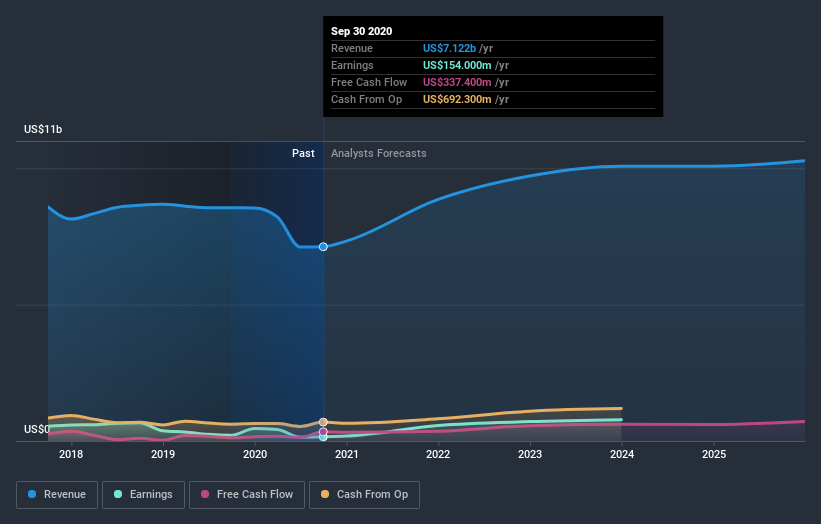Click the Earnings row label in tooltip

tap(352, 65)
